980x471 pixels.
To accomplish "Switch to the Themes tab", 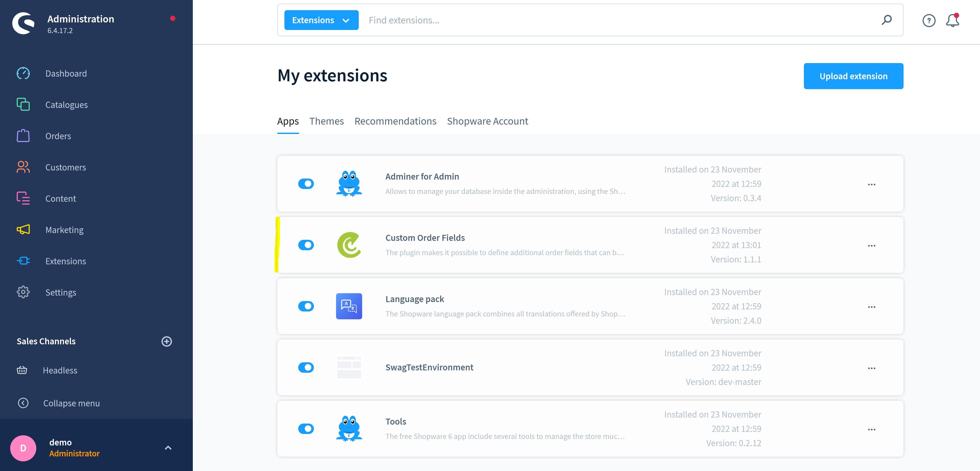I will (326, 121).
